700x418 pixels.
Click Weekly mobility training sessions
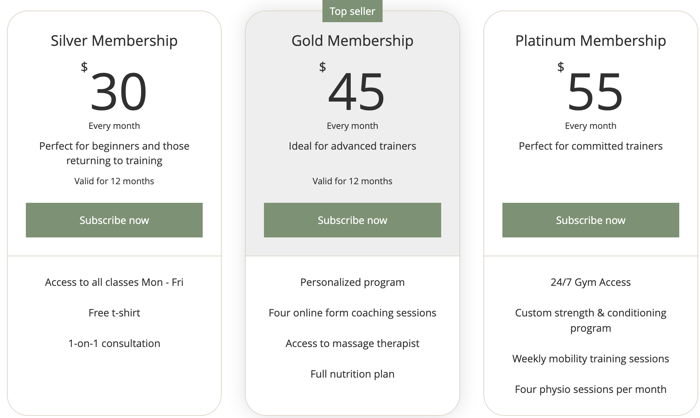[590, 359]
